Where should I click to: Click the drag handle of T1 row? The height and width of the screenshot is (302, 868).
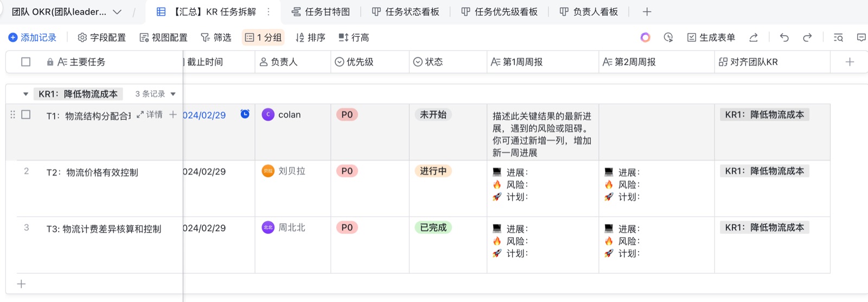coord(13,114)
